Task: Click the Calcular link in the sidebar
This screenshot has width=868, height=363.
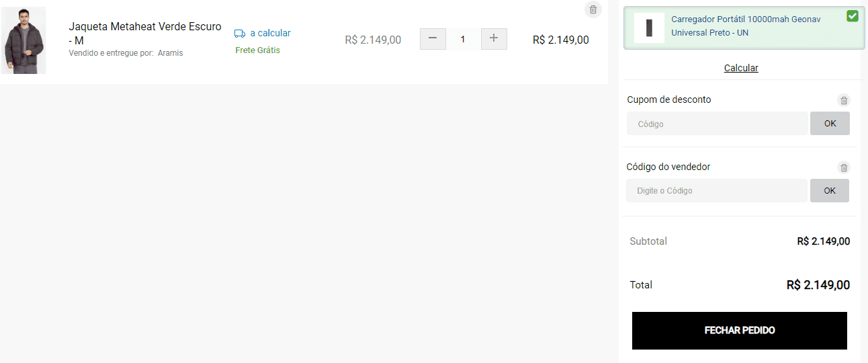Action: [x=741, y=68]
